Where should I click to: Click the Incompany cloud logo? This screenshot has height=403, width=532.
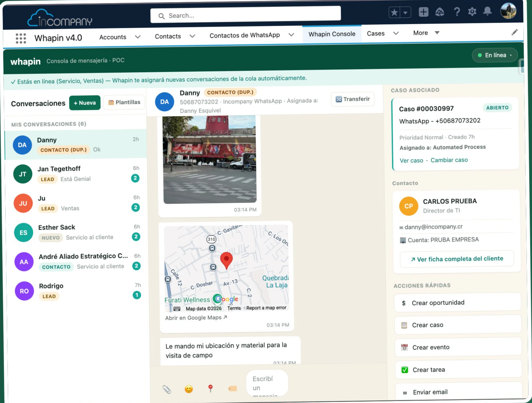[60, 18]
